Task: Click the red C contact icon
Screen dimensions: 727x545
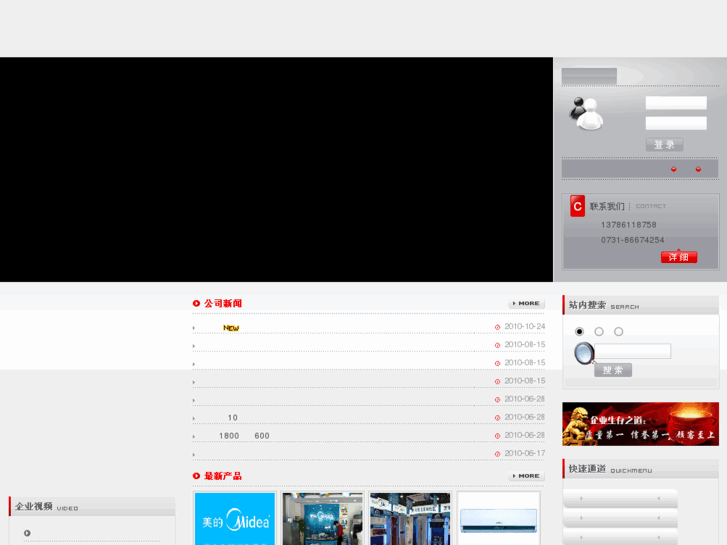Action: tap(577, 206)
